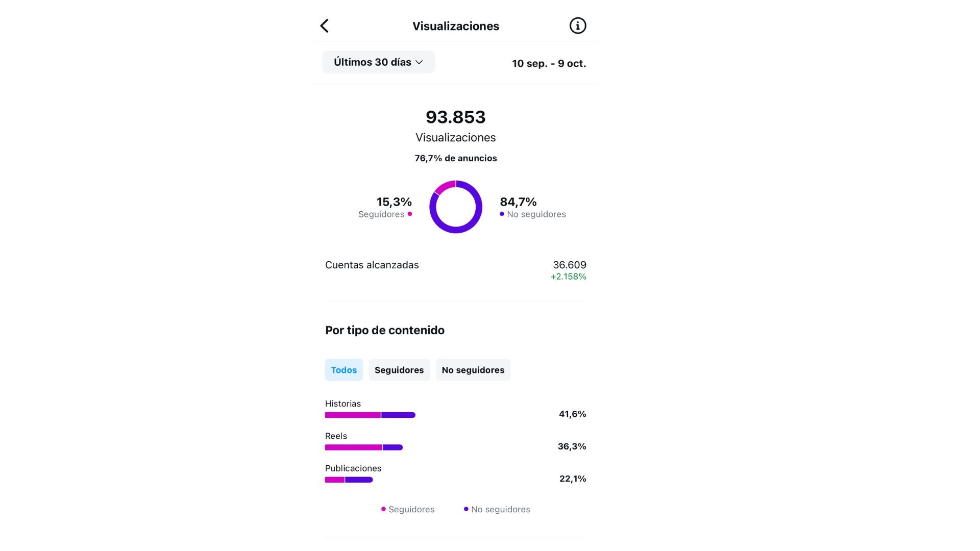Click the Reels progress bar
The image size is (980, 551).
364,447
